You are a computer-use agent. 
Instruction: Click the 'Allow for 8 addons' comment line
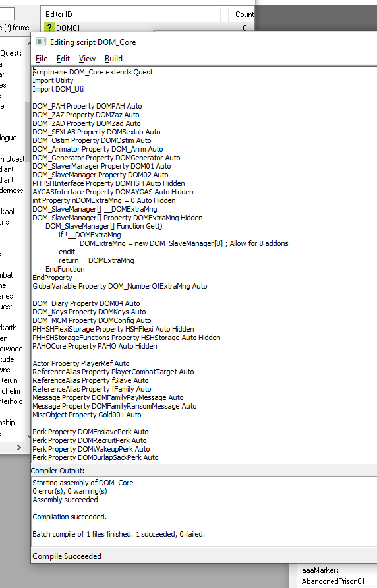pyautogui.click(x=180, y=243)
